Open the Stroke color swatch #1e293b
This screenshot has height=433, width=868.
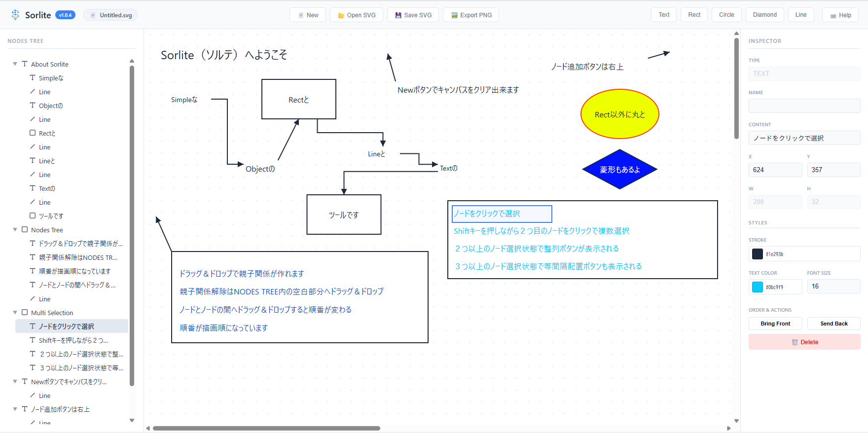pyautogui.click(x=758, y=254)
